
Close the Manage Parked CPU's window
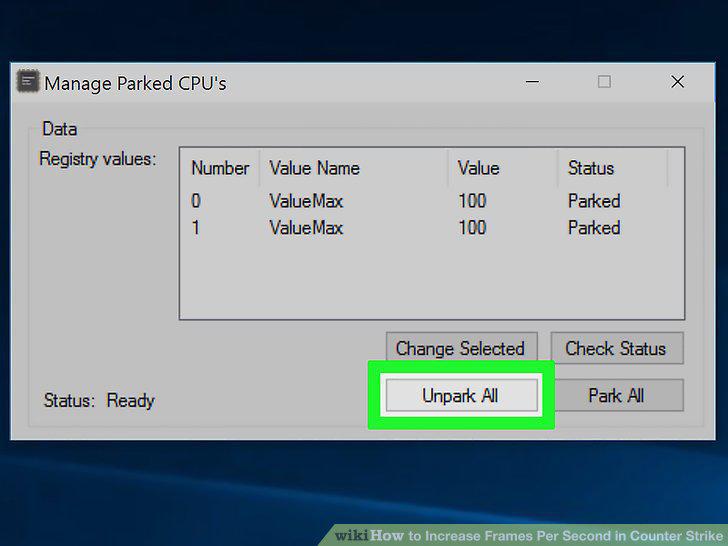[x=677, y=82]
